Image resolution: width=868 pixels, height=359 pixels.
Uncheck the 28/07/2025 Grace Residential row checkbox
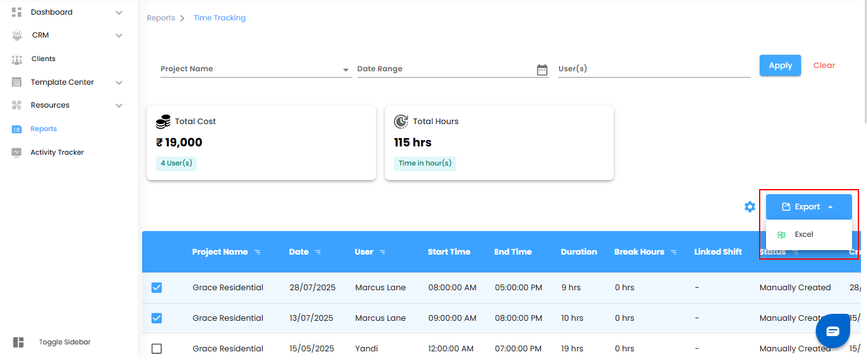point(157,288)
